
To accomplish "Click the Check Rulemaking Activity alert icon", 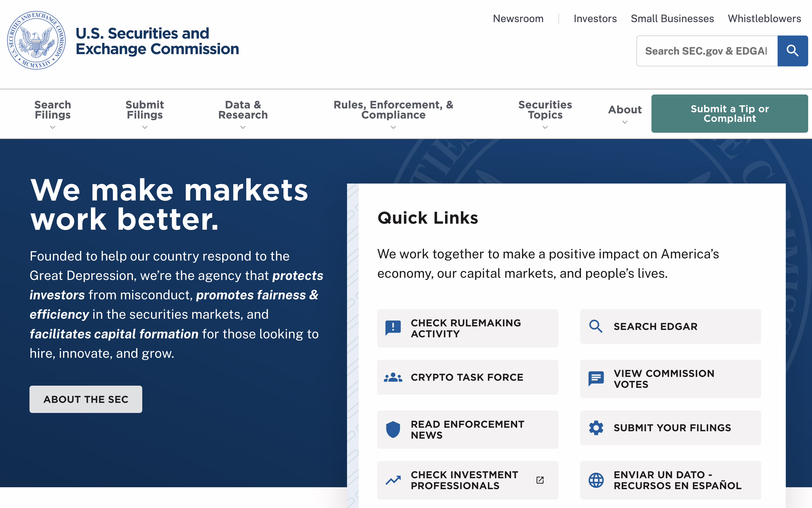I will pos(393,328).
